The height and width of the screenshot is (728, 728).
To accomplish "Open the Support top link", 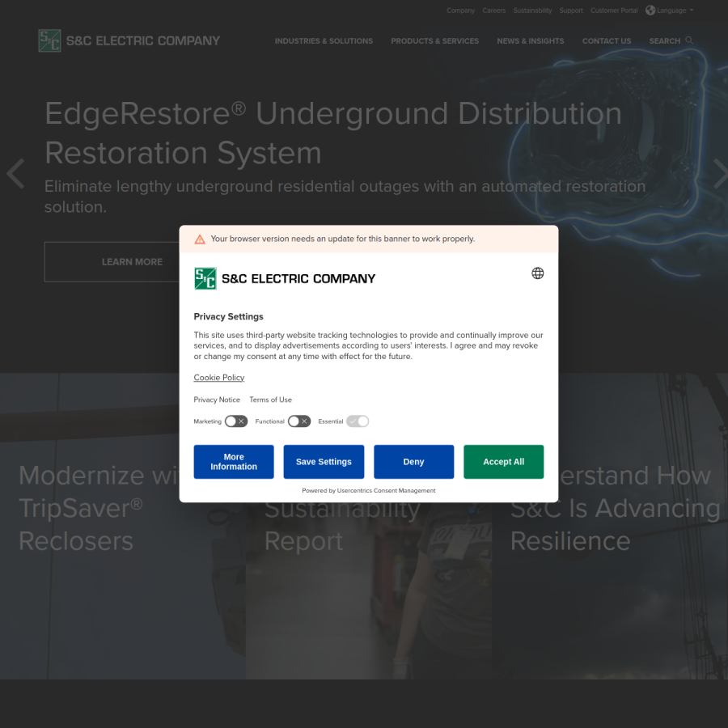I will [x=571, y=11].
